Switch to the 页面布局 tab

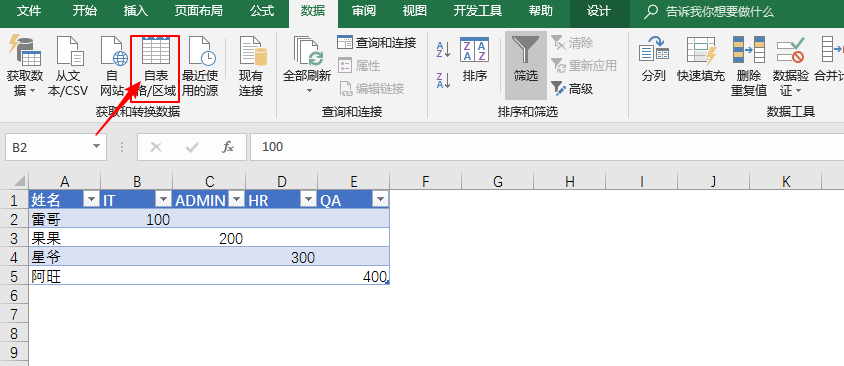tap(199, 11)
